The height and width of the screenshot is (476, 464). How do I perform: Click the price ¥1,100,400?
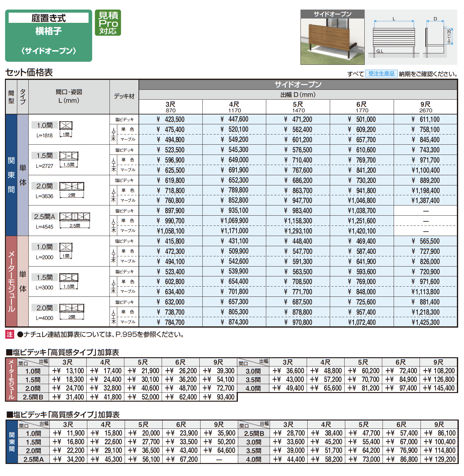point(425,170)
